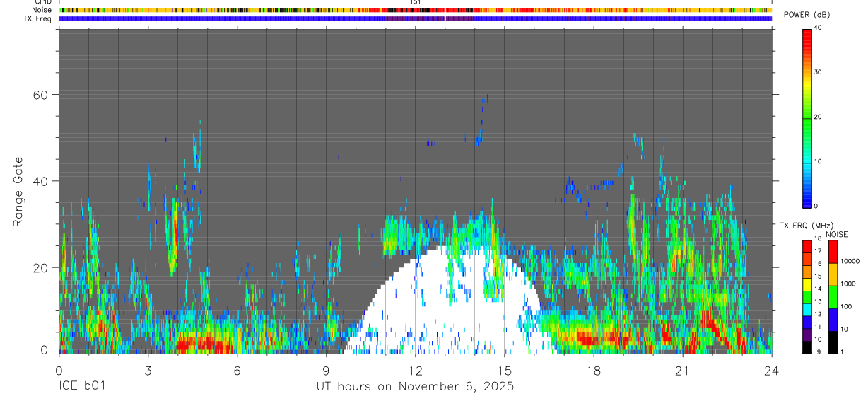Select the 9 tick on the TX FRQ legend
868x401 pixels.
(x=819, y=351)
